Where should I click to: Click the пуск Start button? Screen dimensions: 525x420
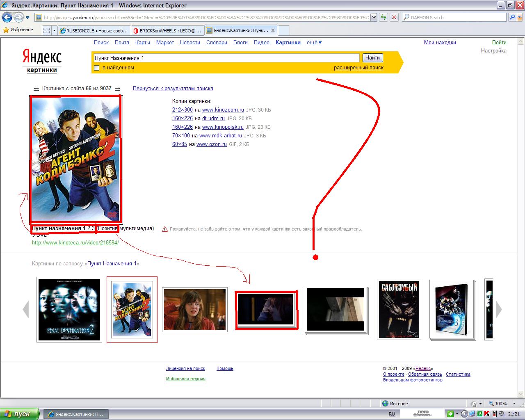pyautogui.click(x=20, y=414)
